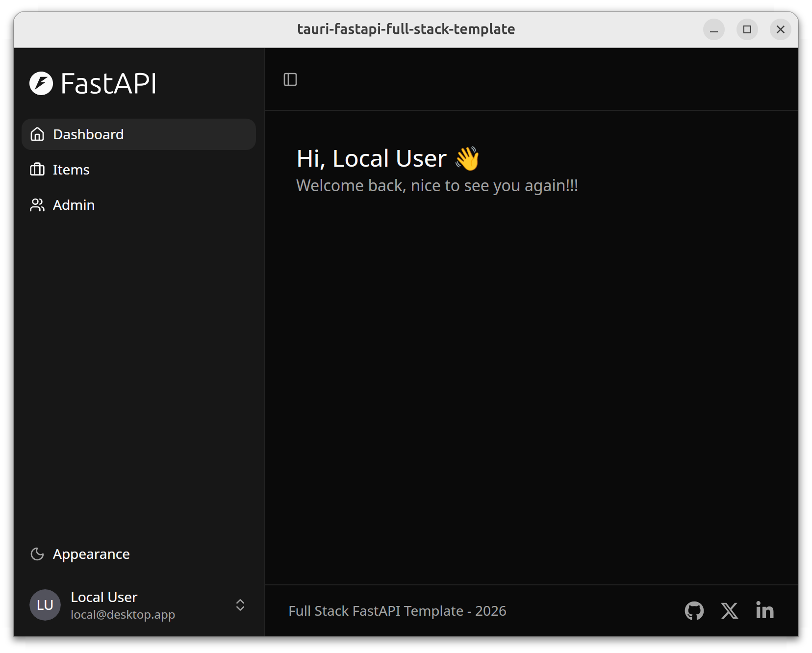Open the GitHub link in footer
Image resolution: width=812 pixels, height=653 pixels.
point(694,611)
